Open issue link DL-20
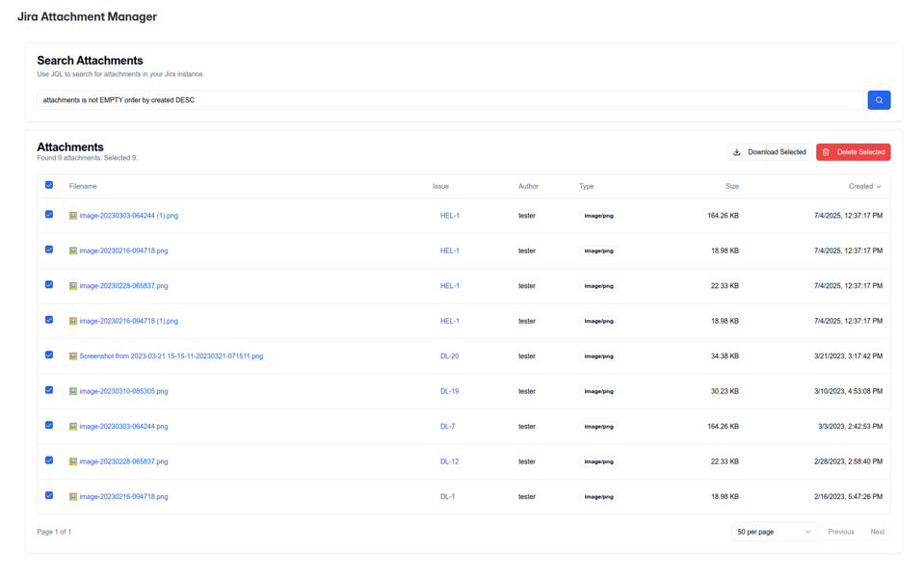The image size is (924, 578). 449,356
